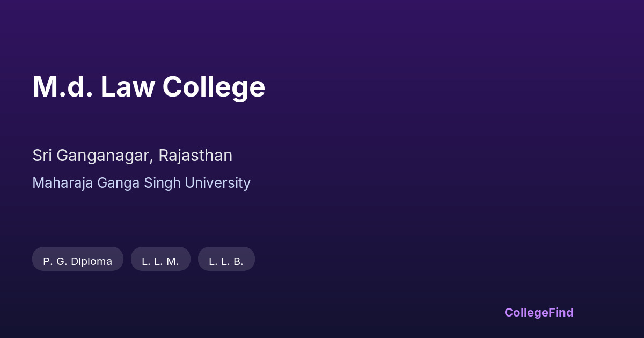Select the P. G. Diploma course tag

coord(78,261)
